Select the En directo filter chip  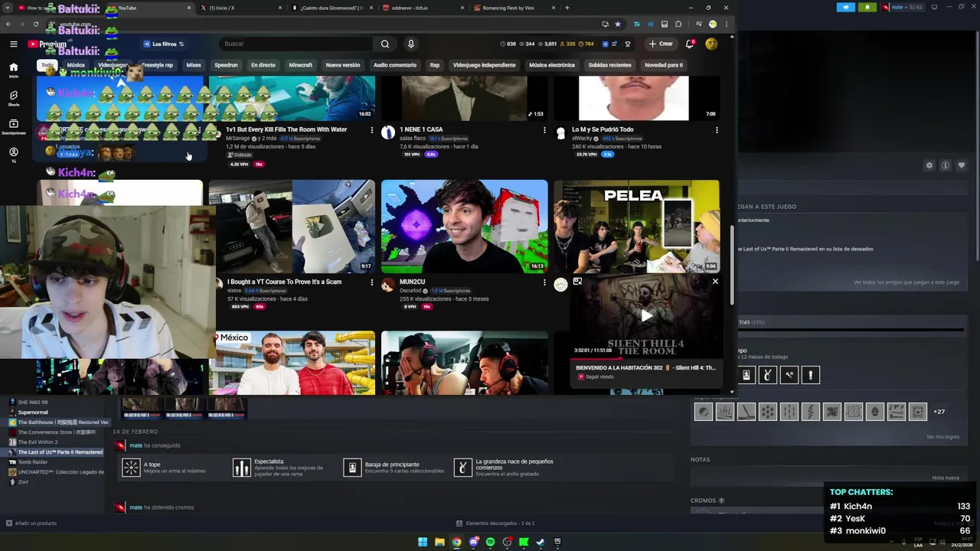point(263,65)
